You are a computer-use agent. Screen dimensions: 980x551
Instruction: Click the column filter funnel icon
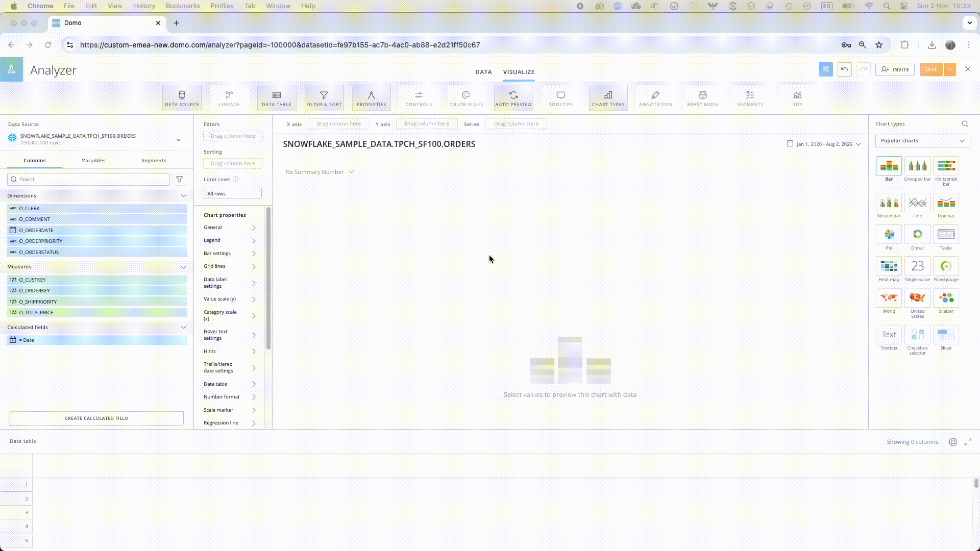pyautogui.click(x=179, y=180)
